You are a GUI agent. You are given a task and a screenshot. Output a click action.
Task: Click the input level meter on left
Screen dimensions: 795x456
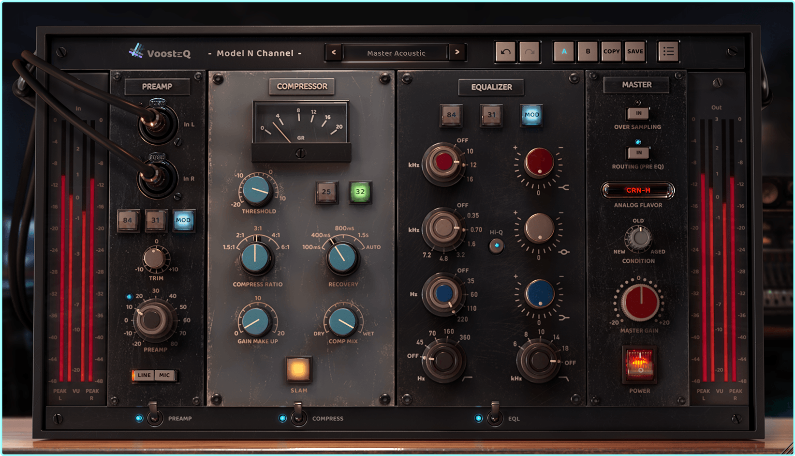(x=78, y=251)
